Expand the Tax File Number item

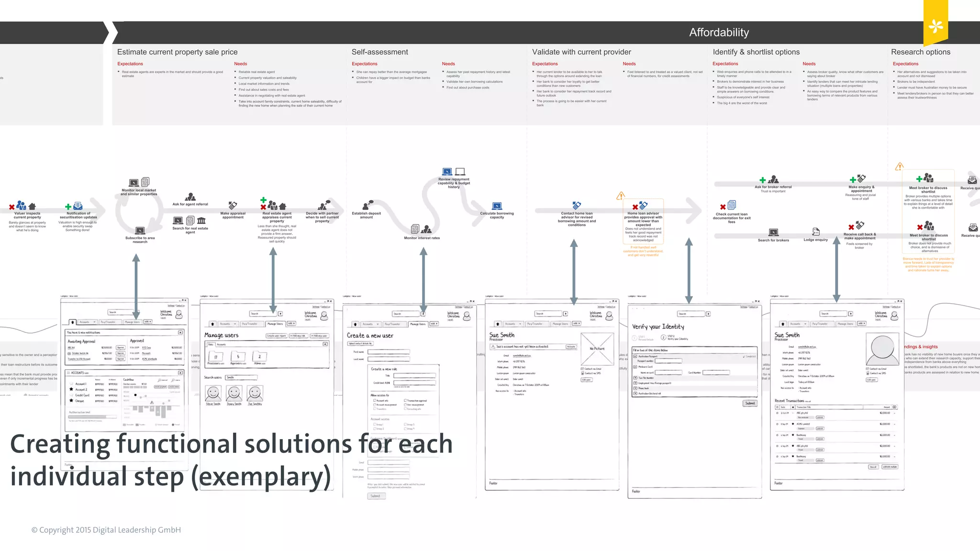pyautogui.click(x=635, y=377)
